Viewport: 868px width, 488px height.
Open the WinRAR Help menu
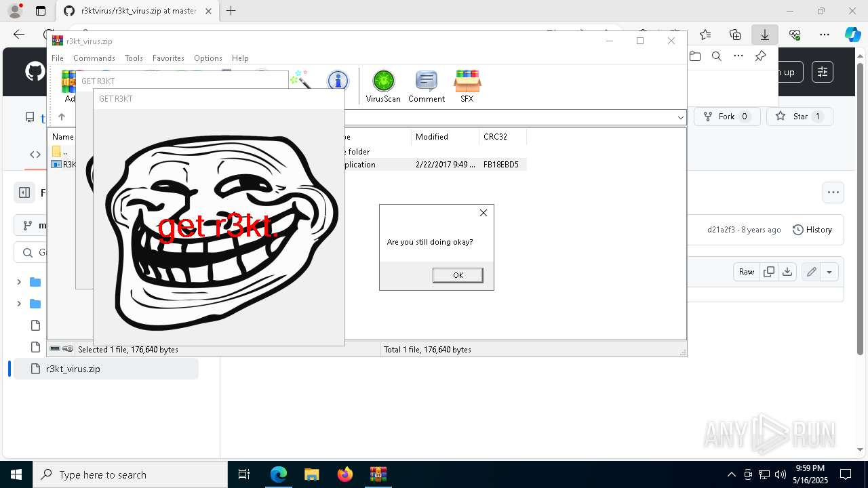(240, 58)
